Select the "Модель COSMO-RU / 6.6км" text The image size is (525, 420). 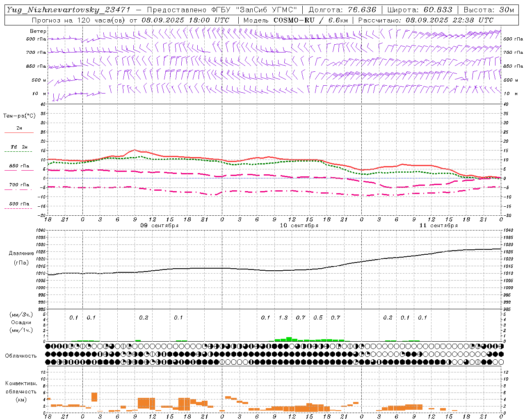coord(296,20)
